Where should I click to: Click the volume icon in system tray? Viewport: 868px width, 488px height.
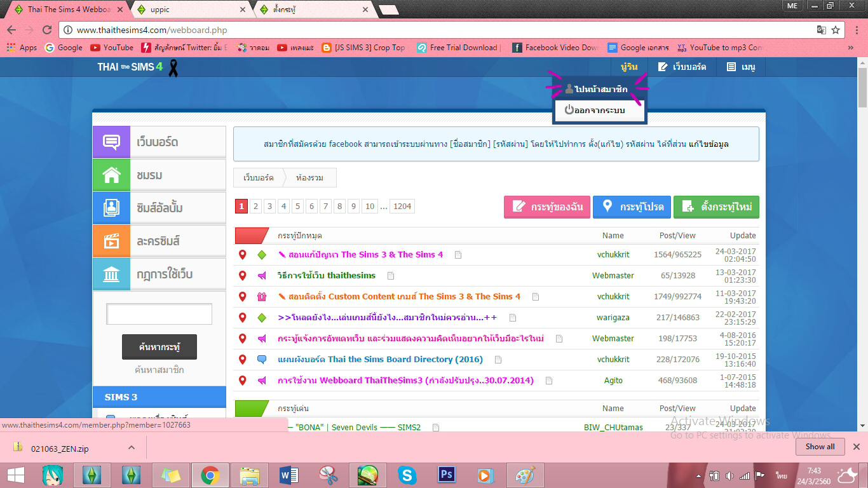[x=729, y=475]
